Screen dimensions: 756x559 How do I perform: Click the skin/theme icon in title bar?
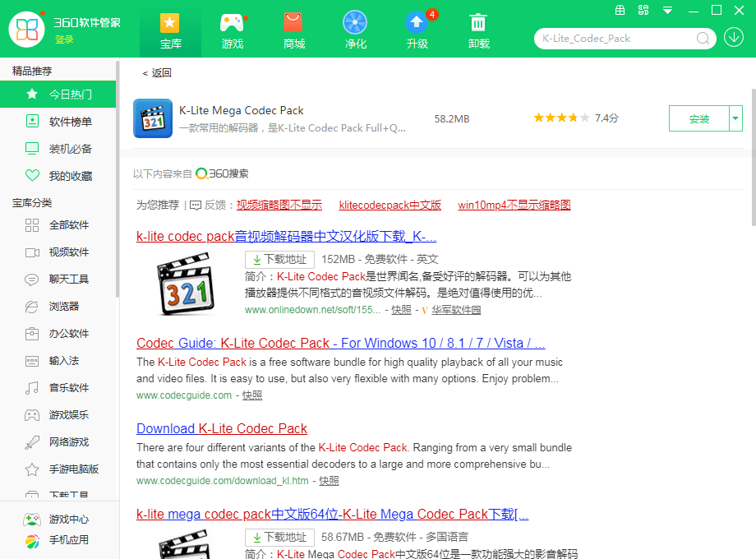click(x=643, y=10)
